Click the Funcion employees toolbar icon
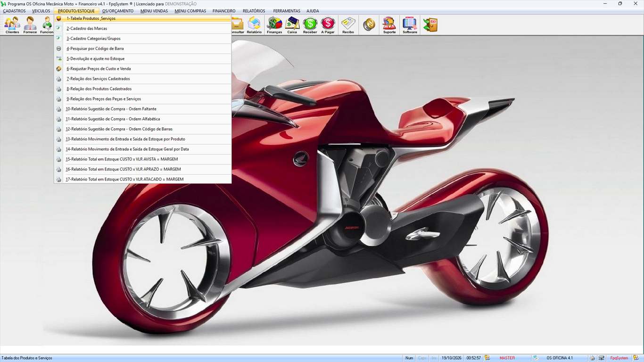The width and height of the screenshot is (644, 362). point(47,25)
